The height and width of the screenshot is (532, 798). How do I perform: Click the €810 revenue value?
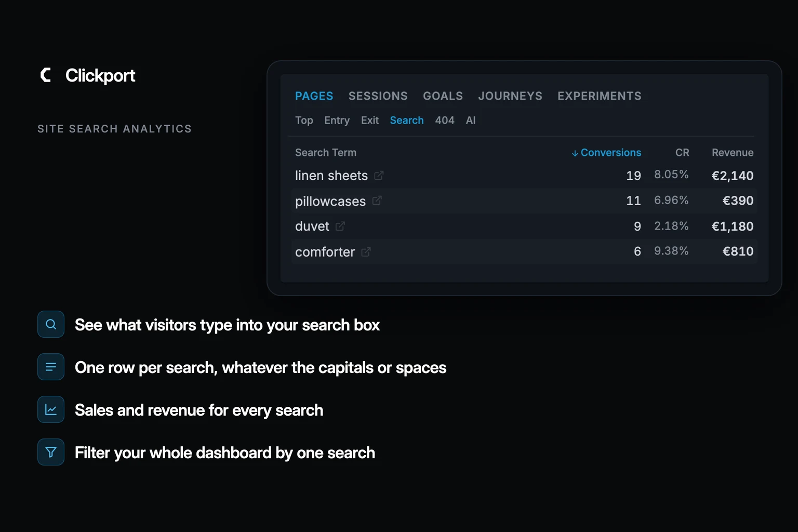coord(738,251)
